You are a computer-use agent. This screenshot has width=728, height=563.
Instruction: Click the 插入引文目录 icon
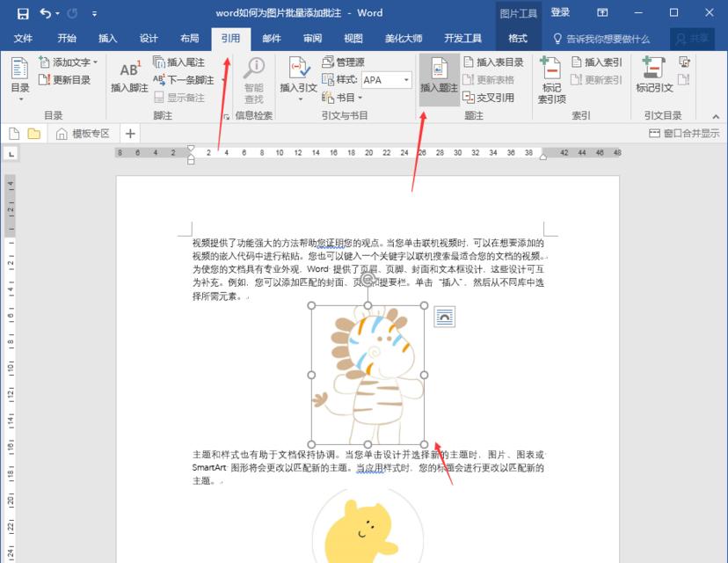click(x=684, y=62)
